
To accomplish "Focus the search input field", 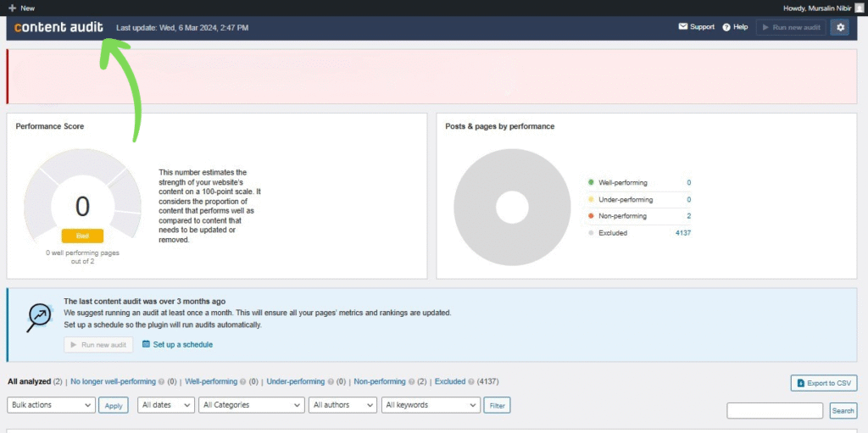I will click(x=775, y=411).
